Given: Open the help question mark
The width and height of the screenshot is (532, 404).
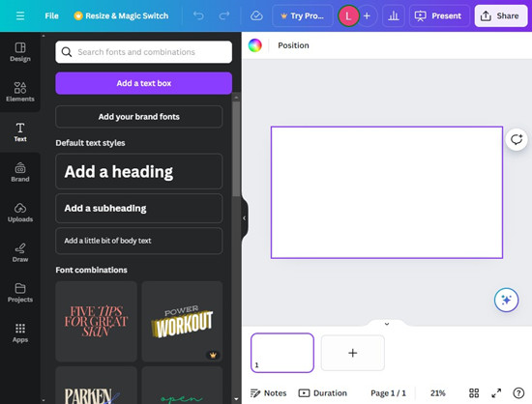Looking at the screenshot, I should (518, 393).
